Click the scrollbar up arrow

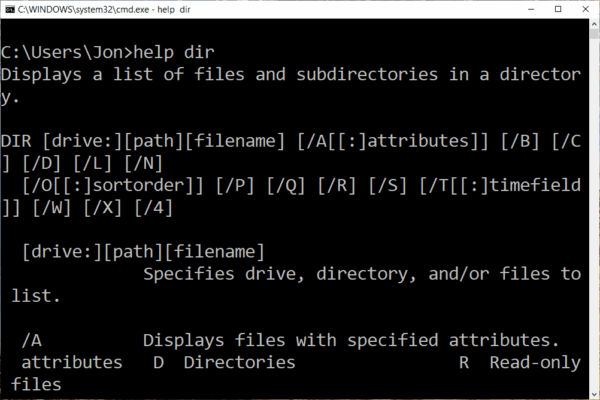pyautogui.click(x=594, y=24)
